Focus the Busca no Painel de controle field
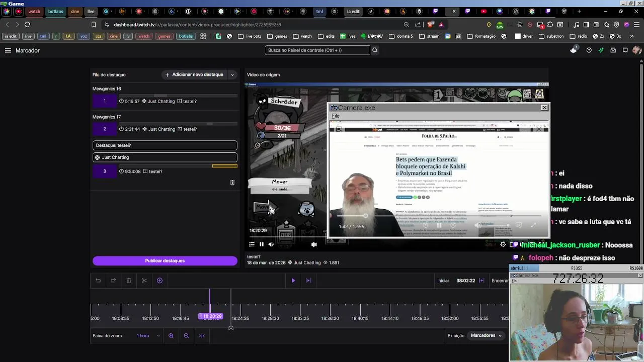Viewport: 644px width, 362px height. [x=317, y=50]
